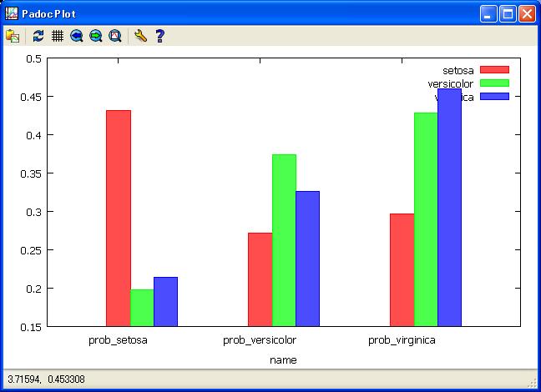Click the red setosa legend swatch
This screenshot has width=541, height=392.
click(495, 69)
